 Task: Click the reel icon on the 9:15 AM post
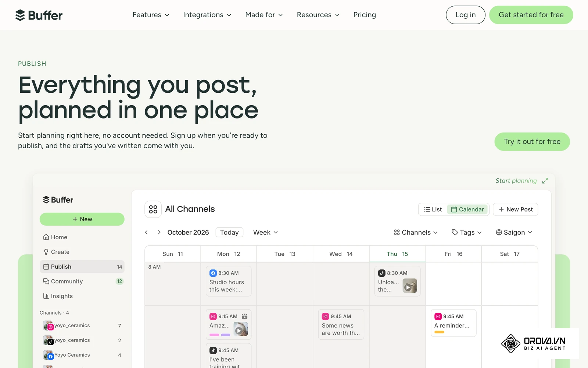(244, 316)
